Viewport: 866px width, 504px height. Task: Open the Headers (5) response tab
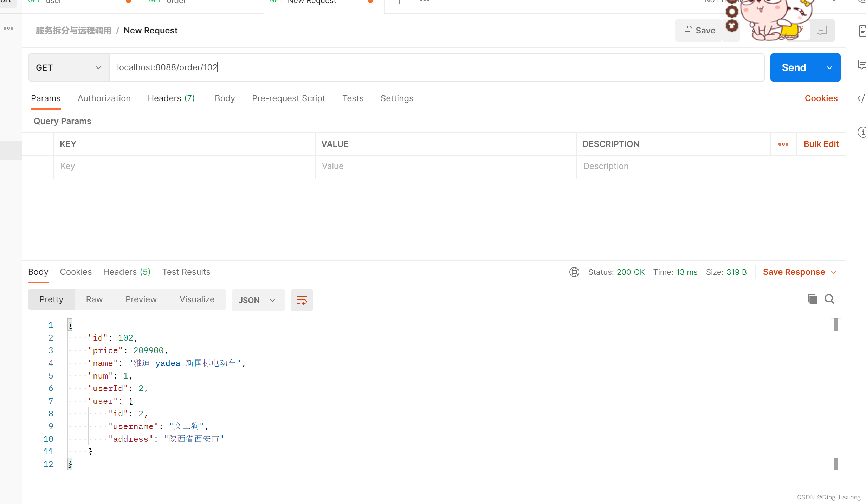click(x=127, y=272)
